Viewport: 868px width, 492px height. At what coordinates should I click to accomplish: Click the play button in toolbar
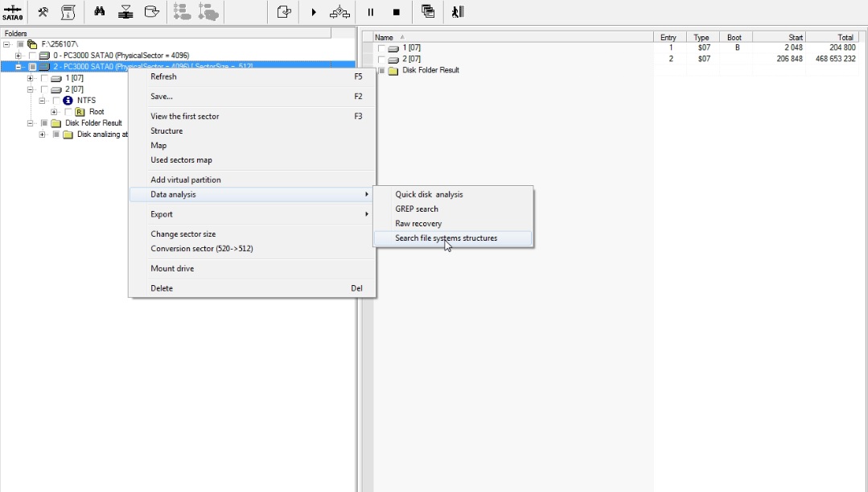pyautogui.click(x=314, y=12)
